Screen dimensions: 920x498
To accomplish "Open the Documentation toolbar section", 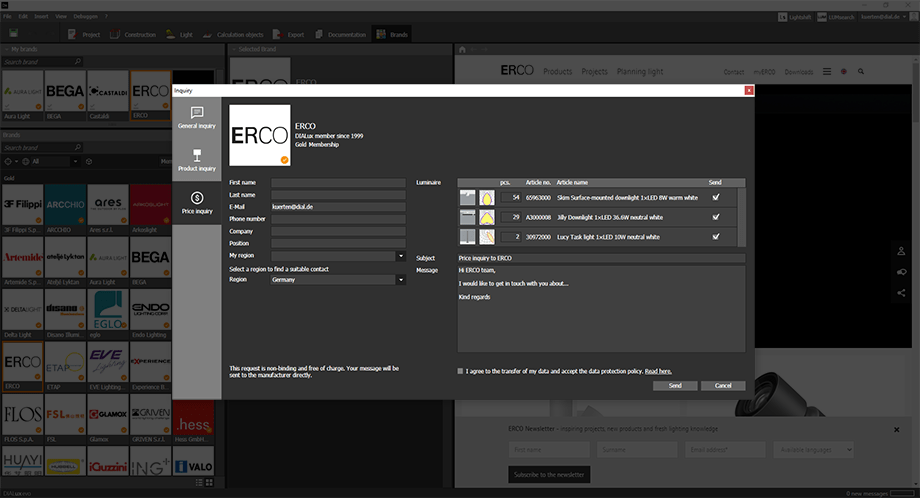I will (x=340, y=35).
